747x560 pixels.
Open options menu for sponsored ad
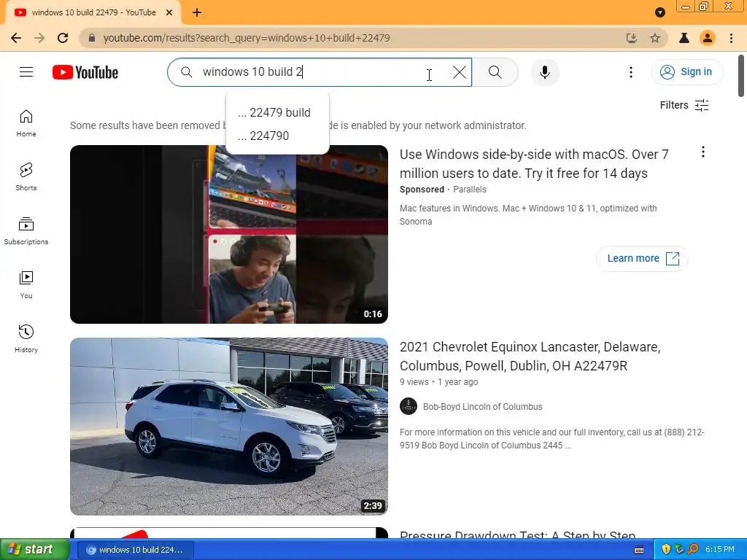(x=703, y=152)
